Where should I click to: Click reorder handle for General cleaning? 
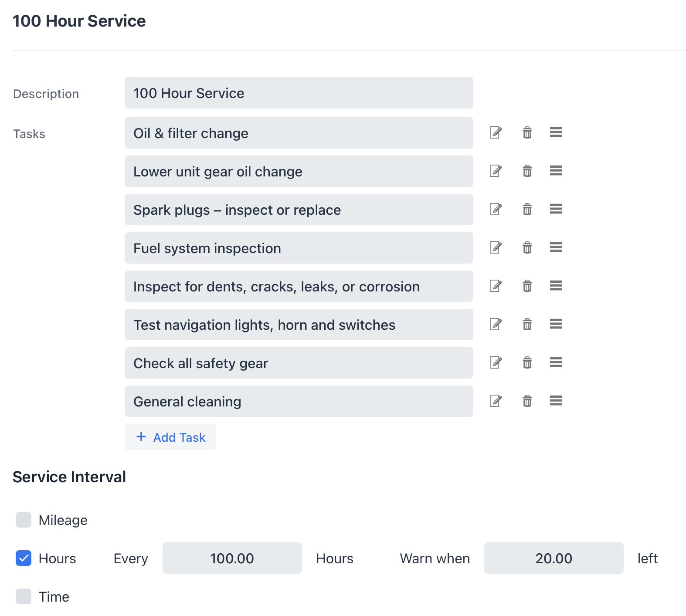point(556,400)
